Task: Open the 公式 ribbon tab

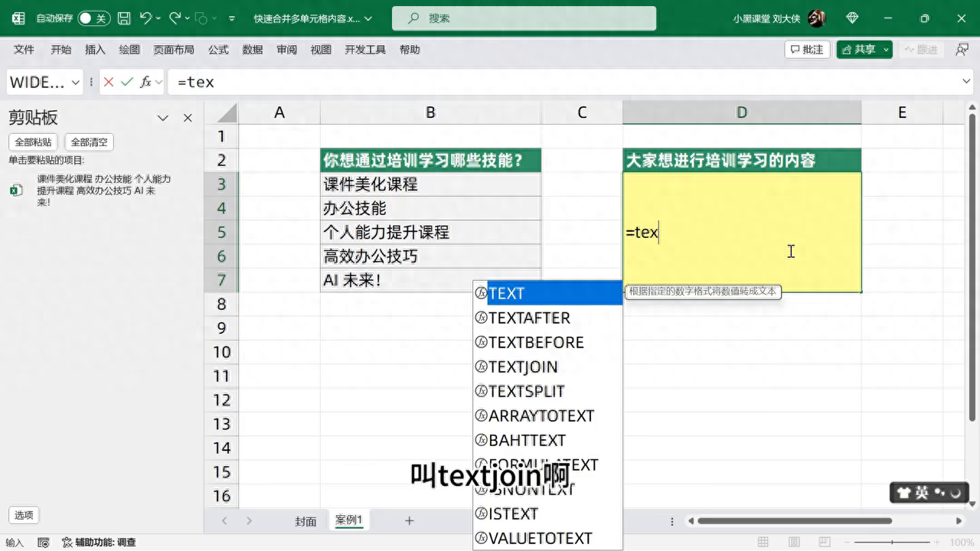Action: (218, 50)
